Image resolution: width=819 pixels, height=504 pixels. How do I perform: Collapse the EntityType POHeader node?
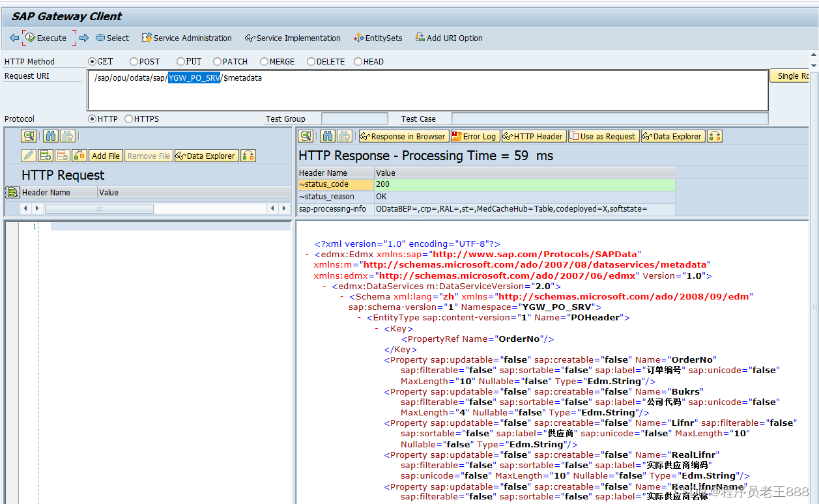(x=360, y=318)
